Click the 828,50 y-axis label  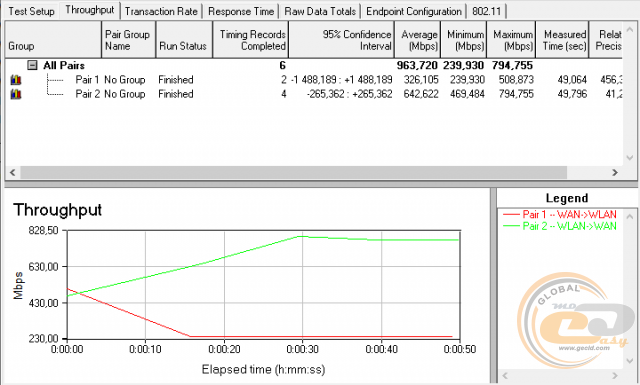[44, 231]
